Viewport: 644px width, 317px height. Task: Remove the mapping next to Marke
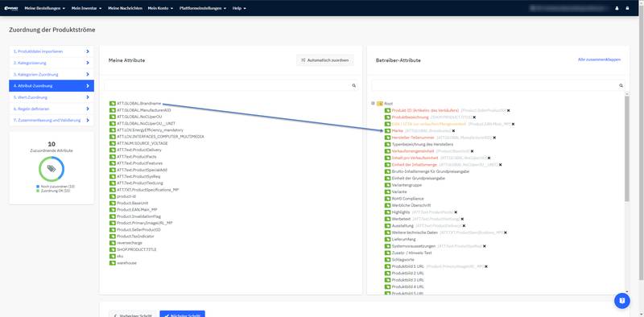[x=453, y=131]
